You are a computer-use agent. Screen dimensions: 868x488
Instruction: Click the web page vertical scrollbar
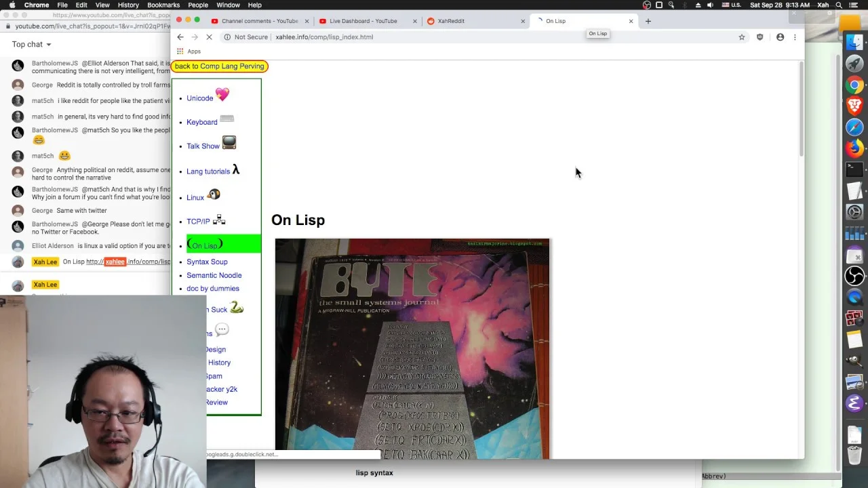pos(801,108)
